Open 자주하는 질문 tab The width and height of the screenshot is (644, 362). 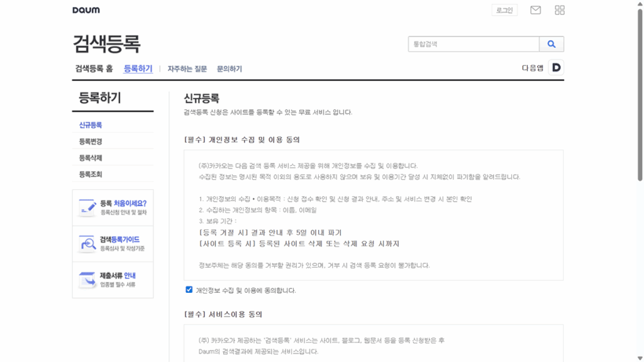pyautogui.click(x=187, y=69)
